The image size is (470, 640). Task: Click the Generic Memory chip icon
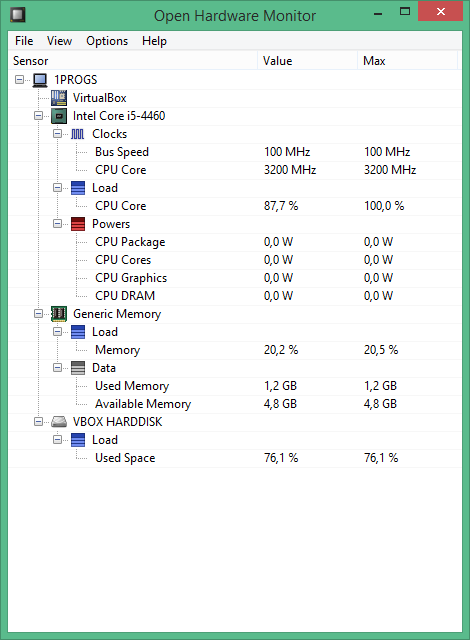pyautogui.click(x=59, y=314)
